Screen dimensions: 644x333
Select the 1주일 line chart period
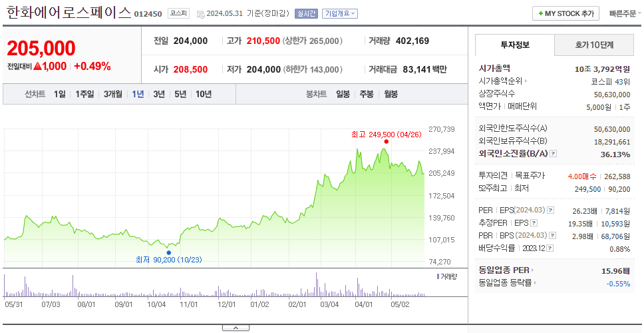pos(84,94)
